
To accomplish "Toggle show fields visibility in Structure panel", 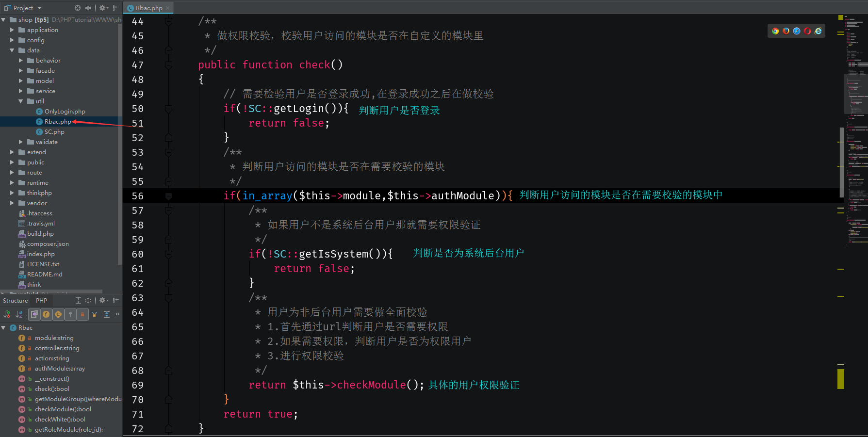I will [x=46, y=314].
